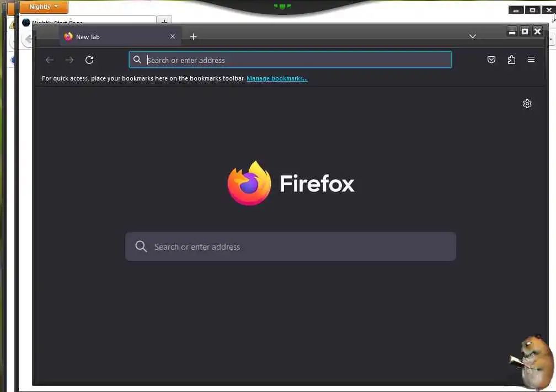Click the back arrow in Firefox toolbar
The image size is (556, 392).
[x=49, y=60]
